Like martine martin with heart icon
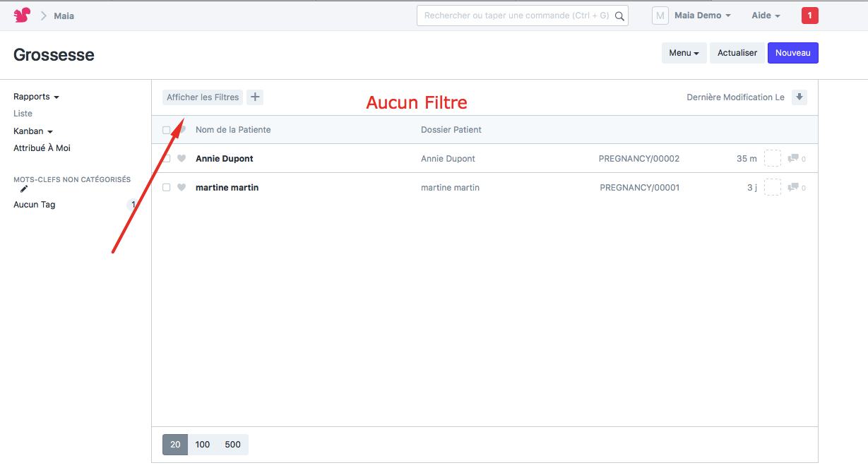The height and width of the screenshot is (475, 868). pyautogui.click(x=182, y=188)
